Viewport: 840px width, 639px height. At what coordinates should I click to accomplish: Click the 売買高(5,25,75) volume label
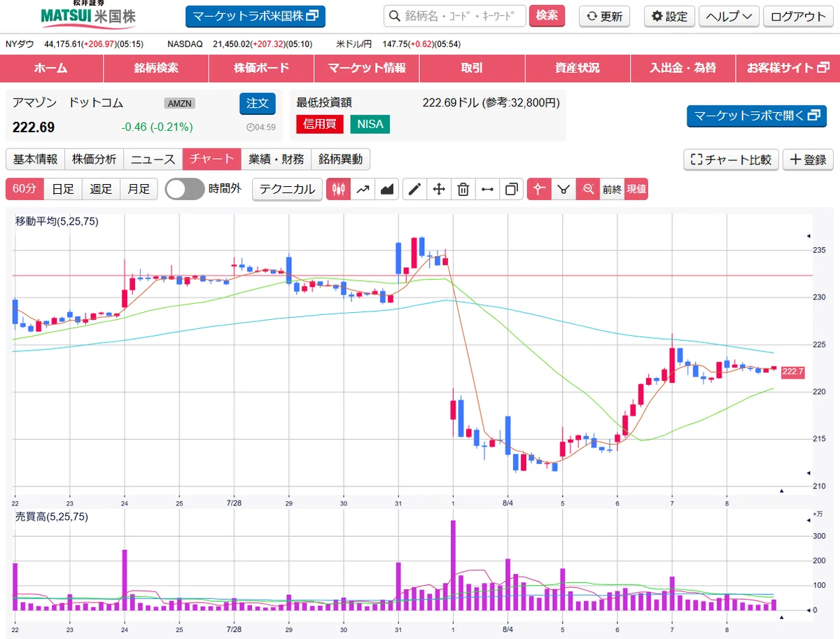pyautogui.click(x=52, y=517)
